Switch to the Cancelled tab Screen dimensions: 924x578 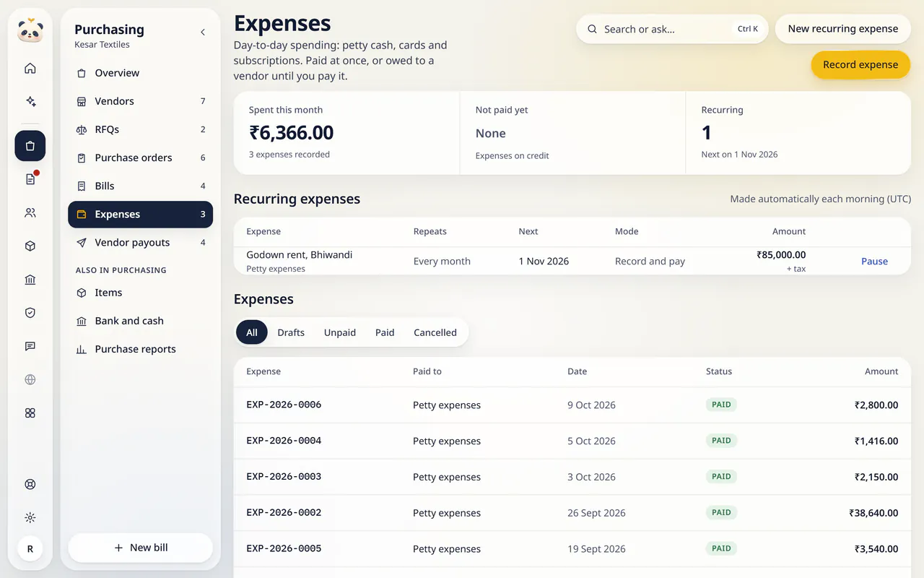(435, 332)
